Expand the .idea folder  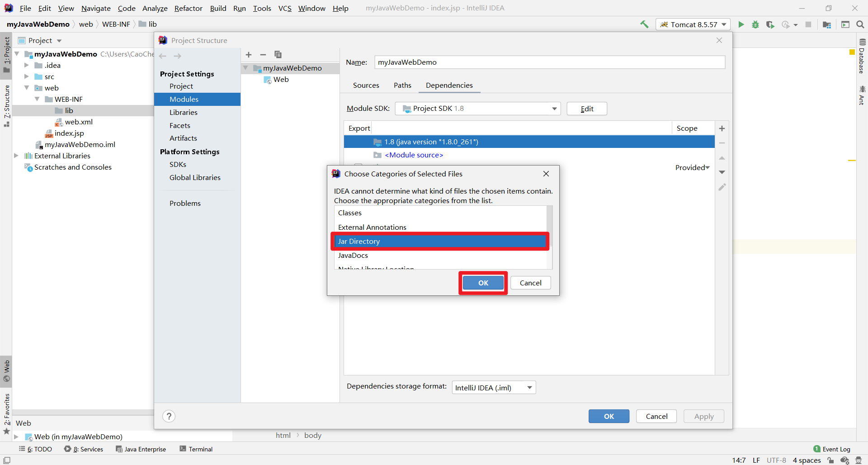(27, 65)
